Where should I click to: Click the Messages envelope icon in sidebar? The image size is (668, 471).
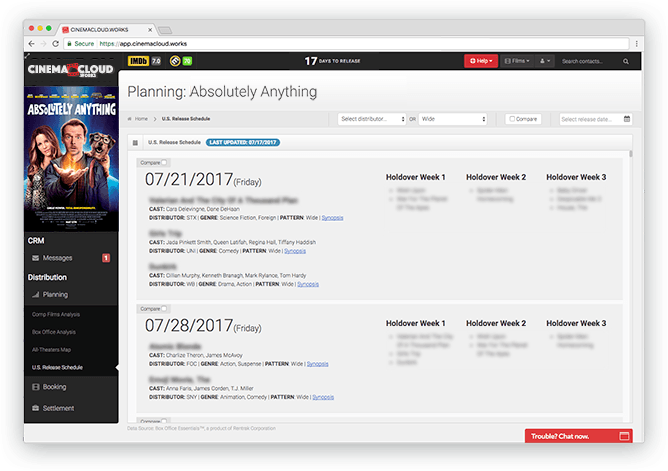35,258
